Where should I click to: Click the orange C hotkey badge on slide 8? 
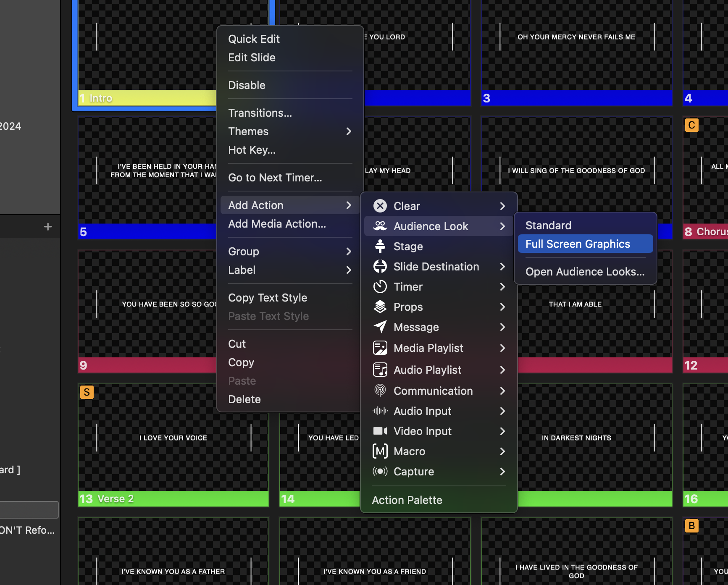tap(692, 125)
